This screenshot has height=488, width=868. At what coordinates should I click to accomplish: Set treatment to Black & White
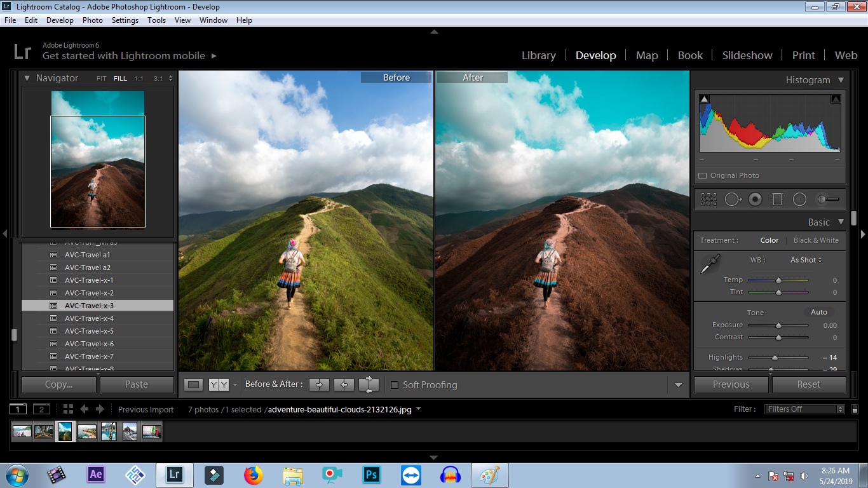(x=816, y=240)
